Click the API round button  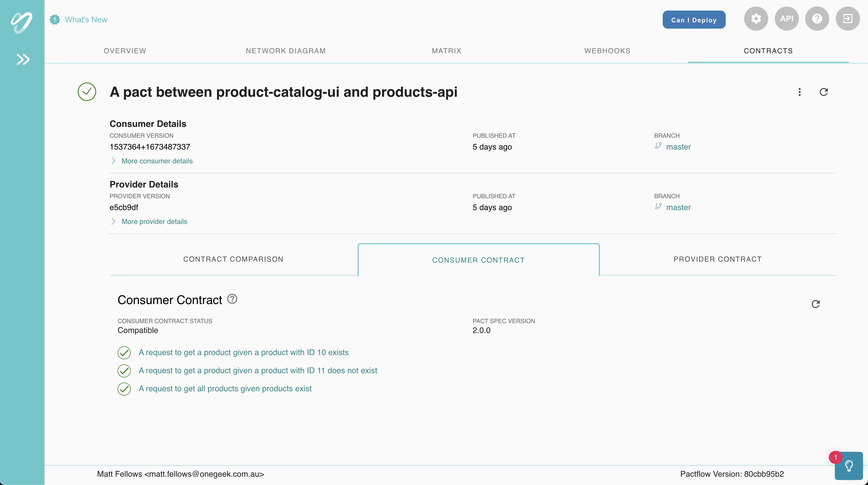pyautogui.click(x=787, y=19)
